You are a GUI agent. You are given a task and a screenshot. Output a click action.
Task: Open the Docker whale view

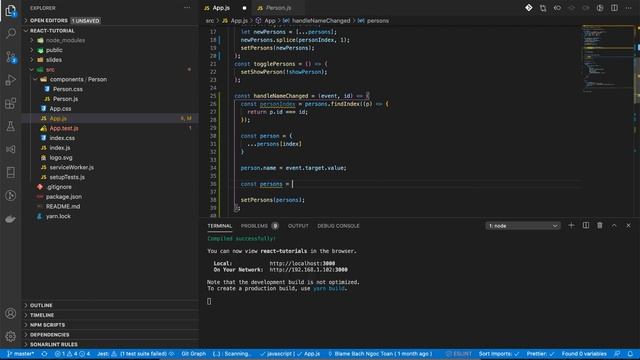click(11, 219)
